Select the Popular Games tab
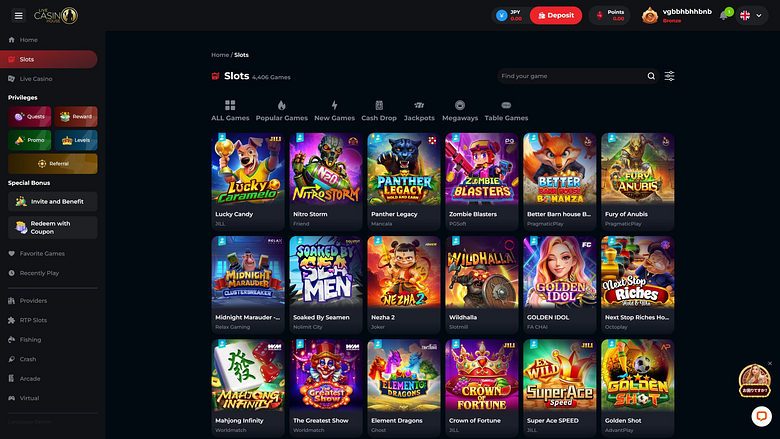The image size is (780, 439). (282, 110)
